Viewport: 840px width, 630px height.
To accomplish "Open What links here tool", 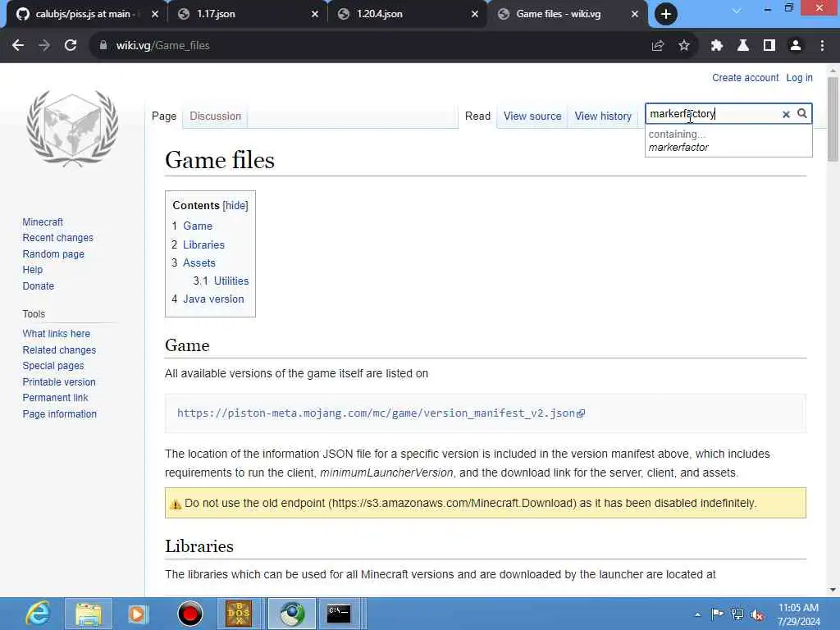I will click(57, 334).
